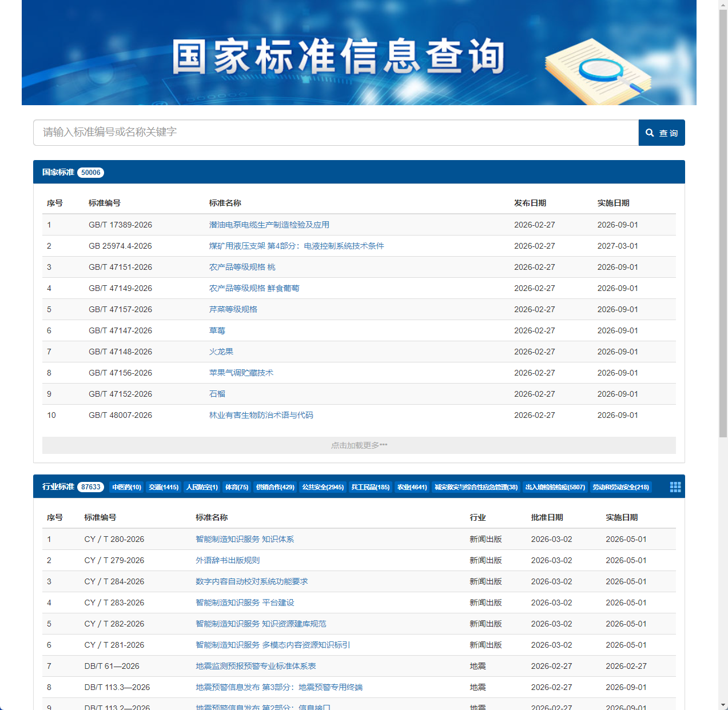The image size is (728, 710).
Task: Select the 农业(4641) industry filter
Action: coord(412,486)
